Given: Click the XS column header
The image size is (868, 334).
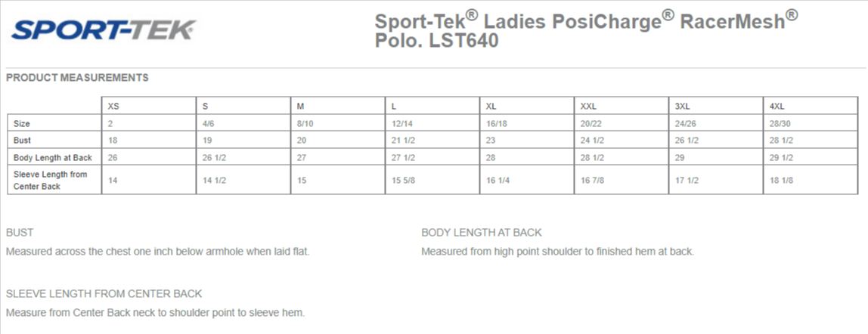Looking at the screenshot, I should [x=113, y=107].
